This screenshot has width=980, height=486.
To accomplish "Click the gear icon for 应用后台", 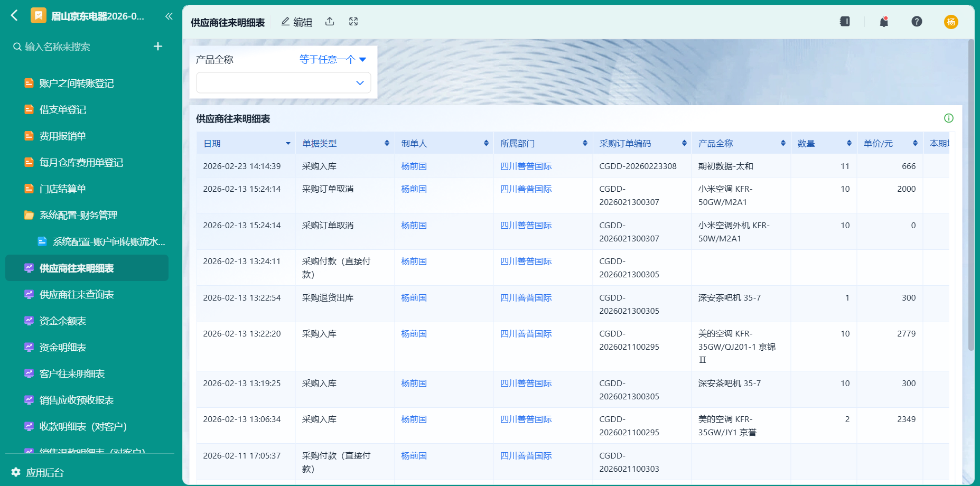I will [16, 472].
